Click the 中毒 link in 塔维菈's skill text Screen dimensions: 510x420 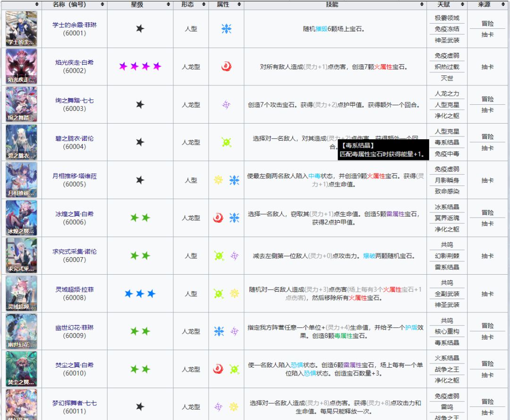coord(314,176)
